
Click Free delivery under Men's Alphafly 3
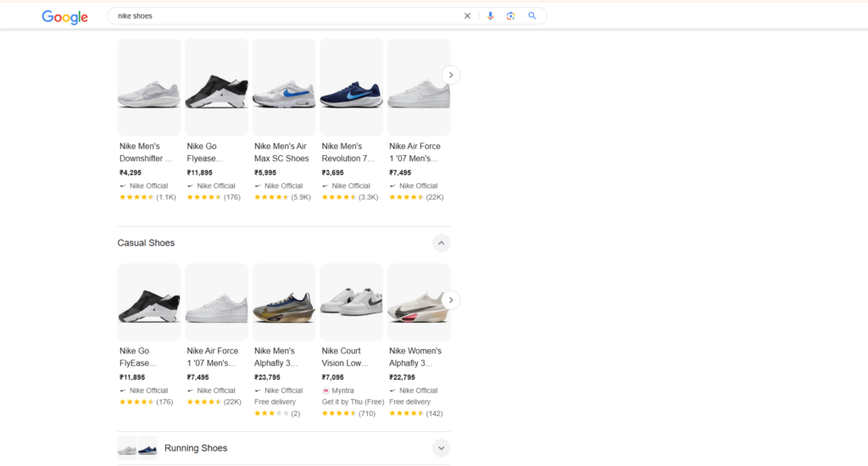click(275, 402)
